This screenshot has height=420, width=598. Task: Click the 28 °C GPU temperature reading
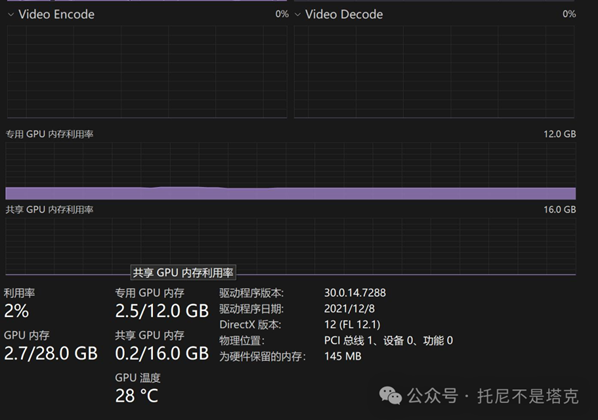tap(137, 396)
